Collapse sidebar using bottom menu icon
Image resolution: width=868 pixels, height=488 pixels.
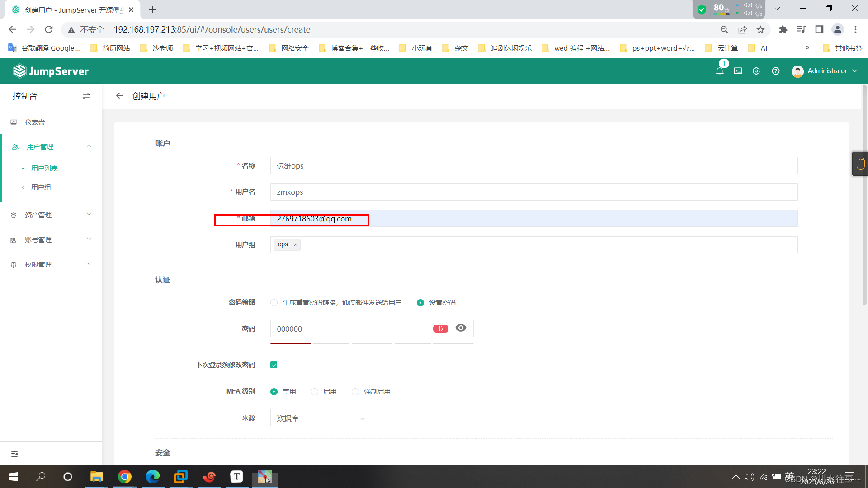point(14,454)
